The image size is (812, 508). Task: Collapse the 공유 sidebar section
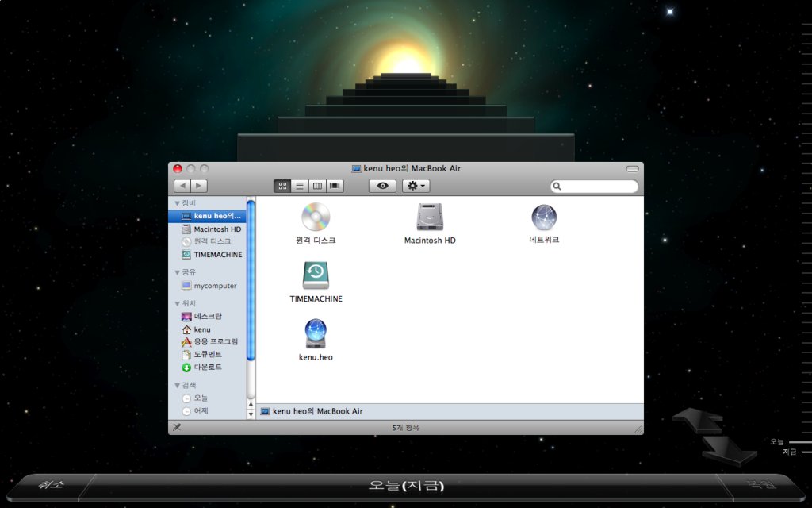[x=177, y=272]
